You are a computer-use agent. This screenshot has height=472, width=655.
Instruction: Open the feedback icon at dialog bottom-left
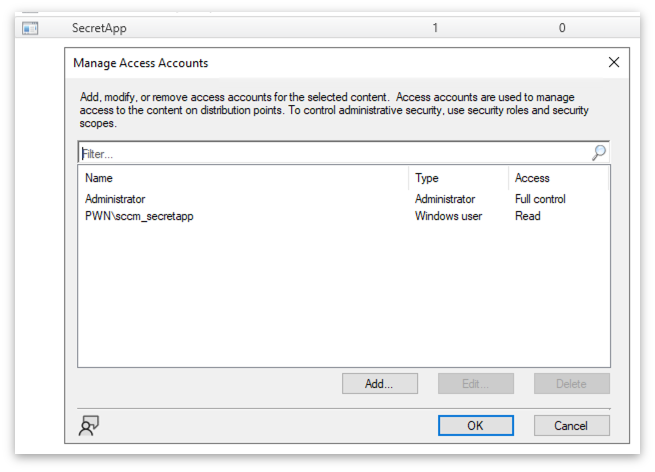coord(89,426)
